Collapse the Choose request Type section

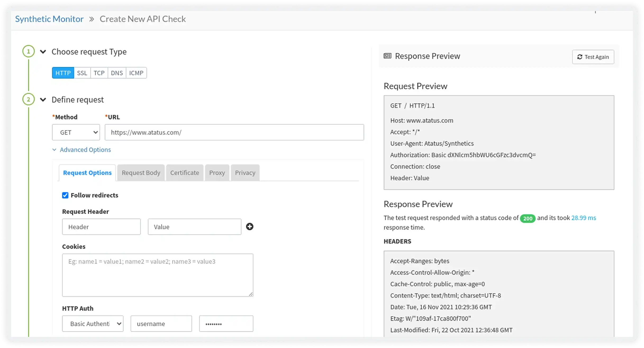(x=43, y=52)
